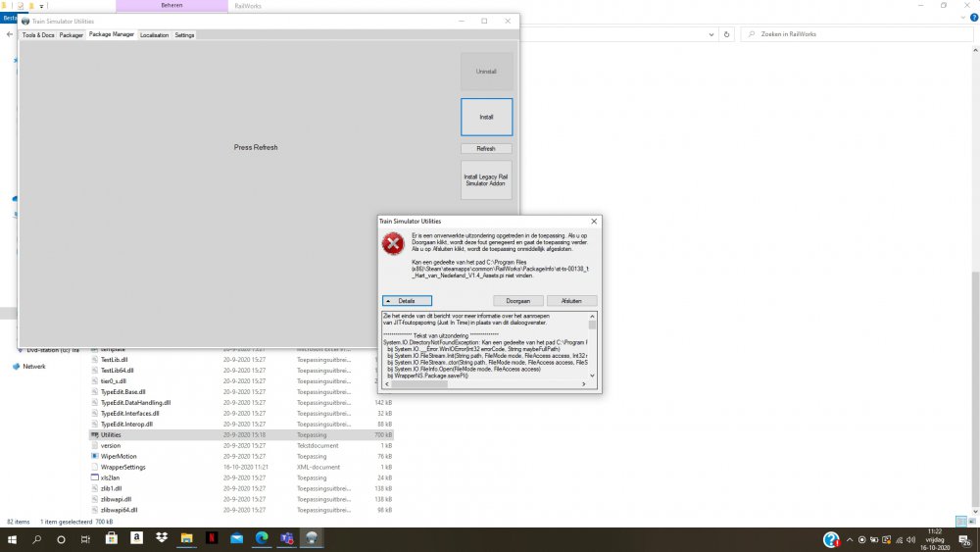Open Task View on the taskbar
This screenshot has height=552, width=980.
(x=85, y=539)
